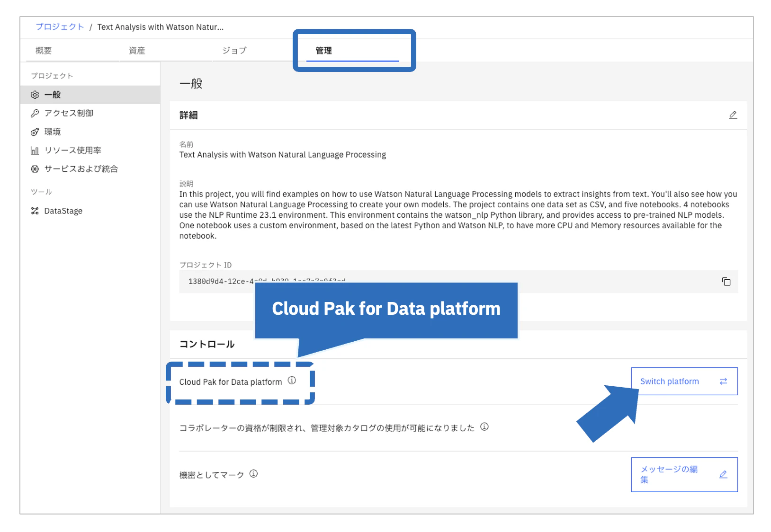The image size is (771, 532).
Task: Edit project details with the pencil icon
Action: pyautogui.click(x=733, y=115)
